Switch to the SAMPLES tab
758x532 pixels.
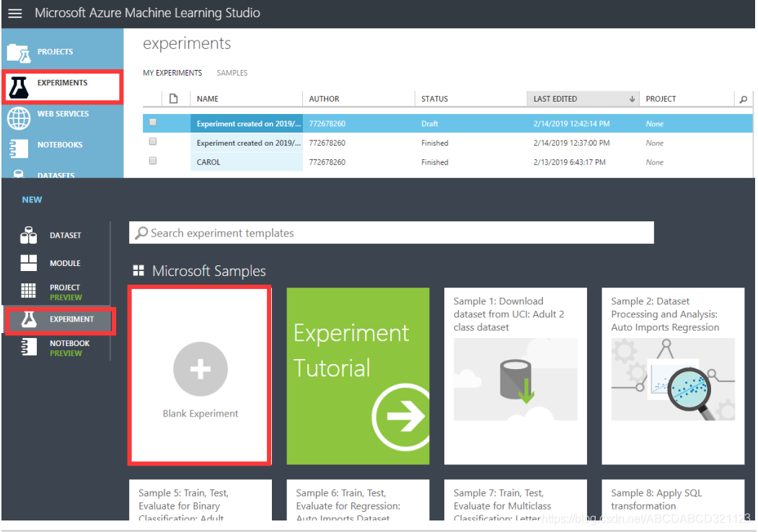pyautogui.click(x=232, y=73)
